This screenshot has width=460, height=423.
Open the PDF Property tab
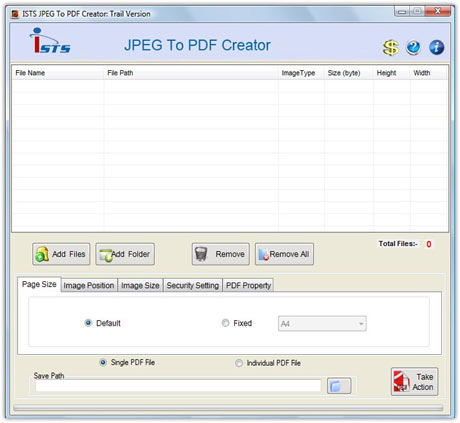(x=248, y=286)
